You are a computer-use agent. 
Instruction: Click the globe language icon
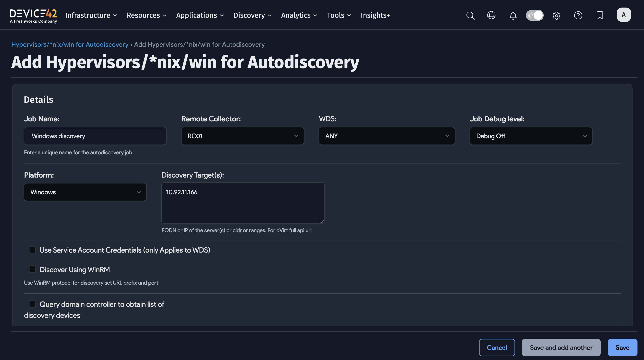pyautogui.click(x=492, y=15)
